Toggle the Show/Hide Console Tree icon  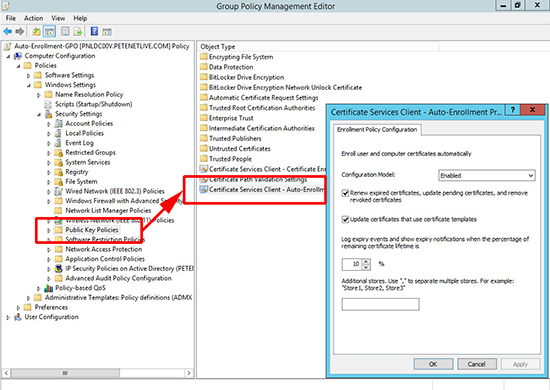click(x=49, y=32)
